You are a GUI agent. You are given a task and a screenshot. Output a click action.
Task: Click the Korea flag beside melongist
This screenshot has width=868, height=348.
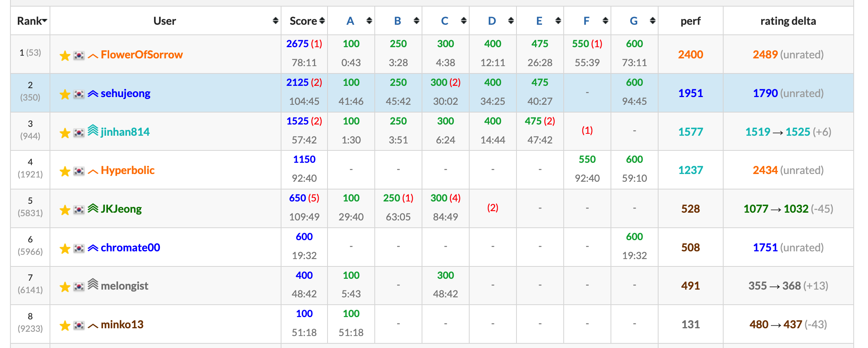pos(79,287)
